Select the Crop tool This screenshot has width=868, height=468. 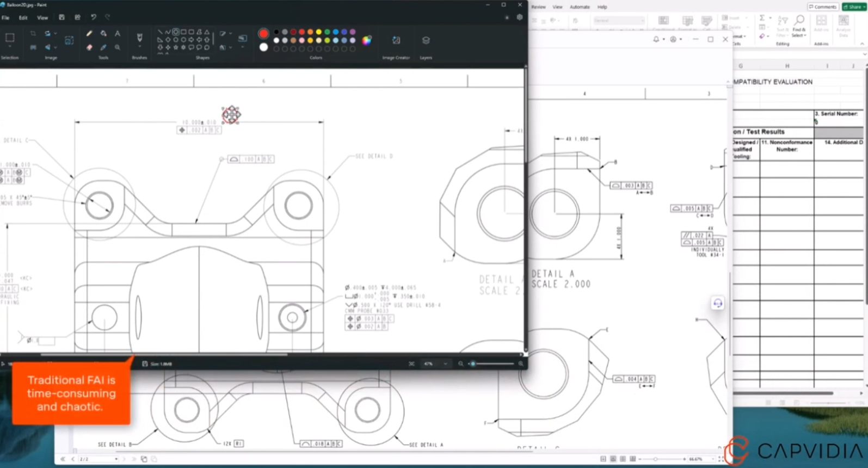pos(33,34)
